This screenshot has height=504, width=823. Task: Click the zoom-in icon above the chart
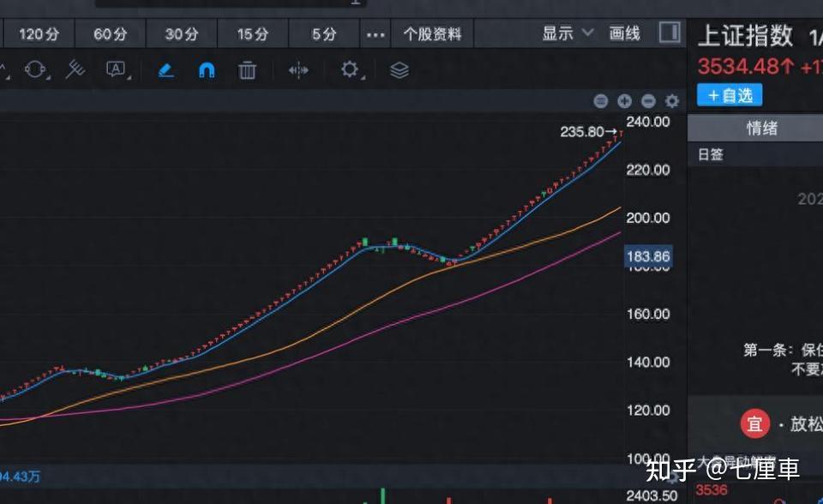point(624,100)
